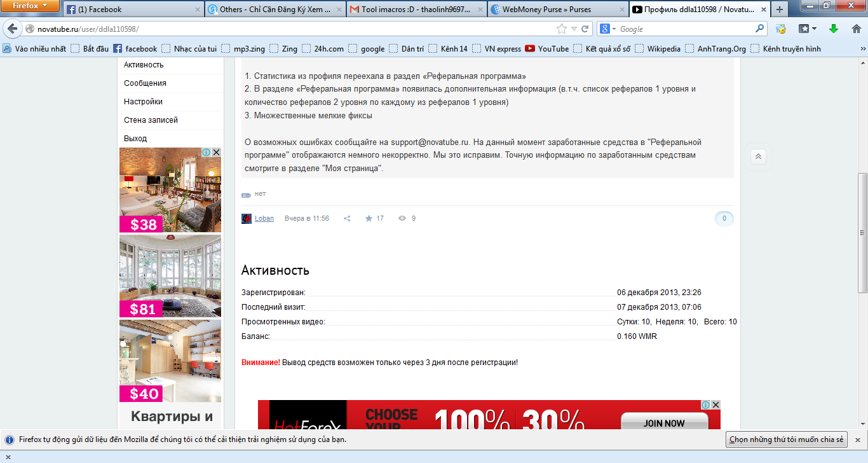Click Loban's avatar thumbnail
This screenshot has width=868, height=463.
click(x=246, y=218)
